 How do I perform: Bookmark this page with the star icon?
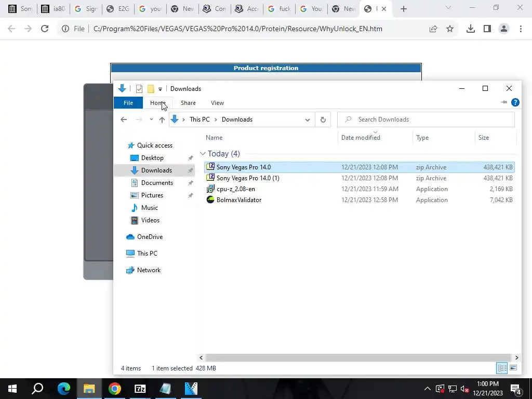pos(450,29)
